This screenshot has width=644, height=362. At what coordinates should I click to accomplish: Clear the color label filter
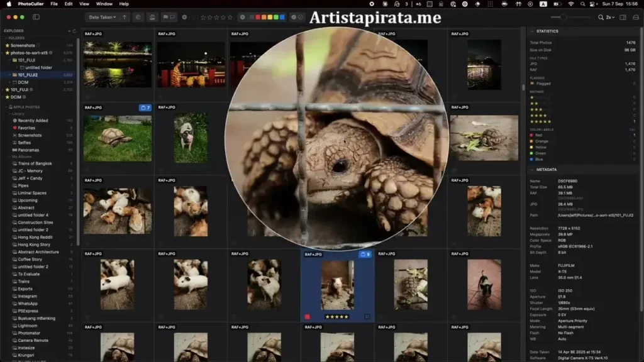click(242, 17)
